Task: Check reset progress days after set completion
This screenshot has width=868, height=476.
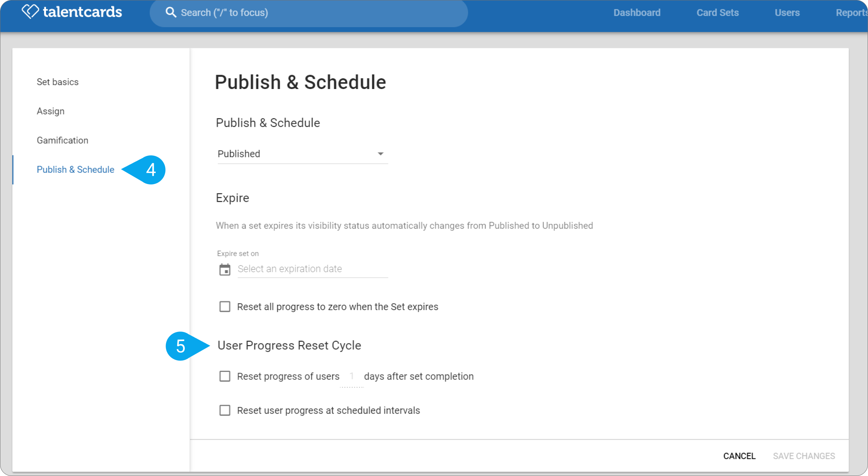Action: [x=225, y=376]
